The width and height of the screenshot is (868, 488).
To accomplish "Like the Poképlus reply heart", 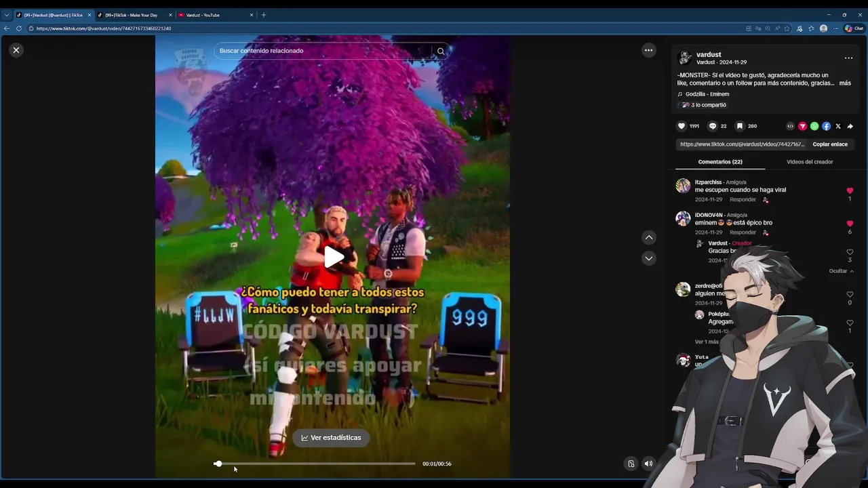I will (x=850, y=323).
